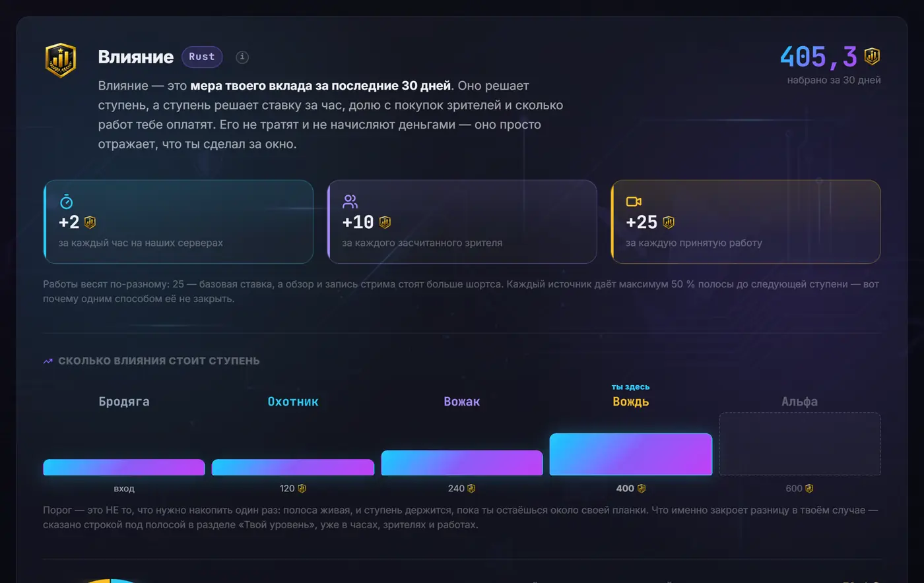Select the Вождь current tier label
Viewport: 924px width, 583px height.
coord(631,402)
